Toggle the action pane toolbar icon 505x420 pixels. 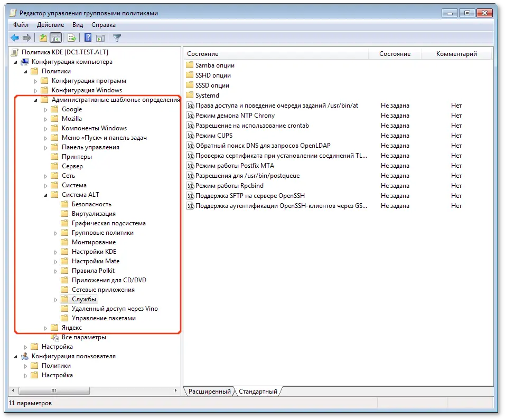pos(100,37)
